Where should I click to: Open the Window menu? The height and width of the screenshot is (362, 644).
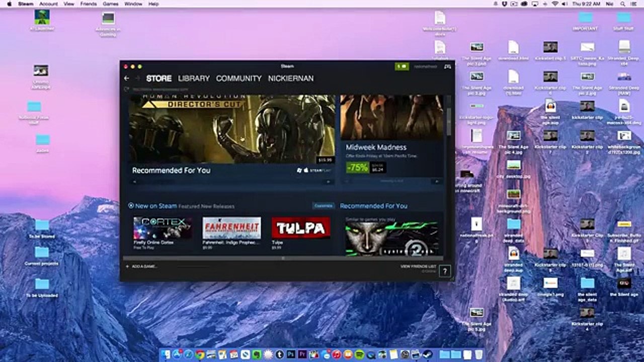[133, 4]
